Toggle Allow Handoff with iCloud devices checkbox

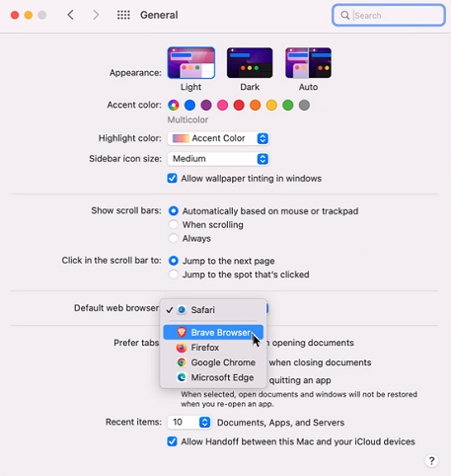pyautogui.click(x=172, y=441)
